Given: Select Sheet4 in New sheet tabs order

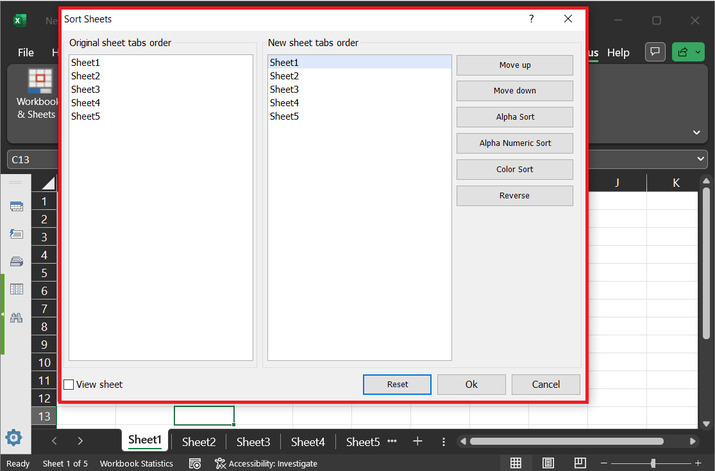Looking at the screenshot, I should 359,103.
